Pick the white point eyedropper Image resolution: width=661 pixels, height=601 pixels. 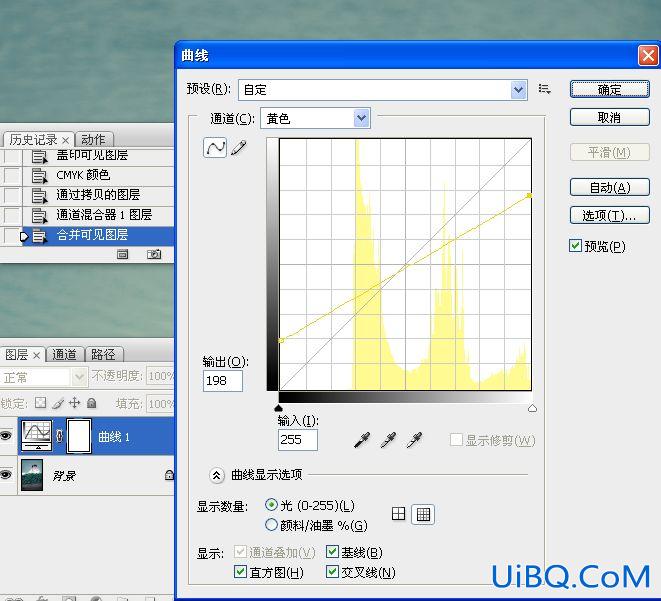[414, 440]
